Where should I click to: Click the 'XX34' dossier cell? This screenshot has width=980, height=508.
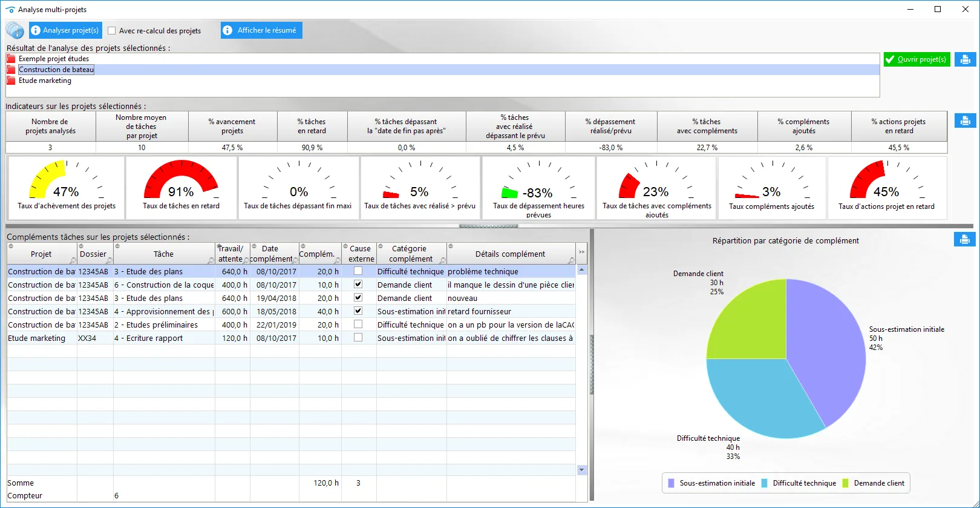tap(95, 338)
